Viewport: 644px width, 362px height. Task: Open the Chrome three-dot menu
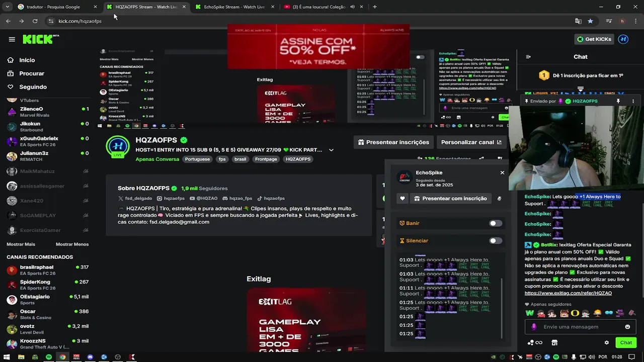635,21
